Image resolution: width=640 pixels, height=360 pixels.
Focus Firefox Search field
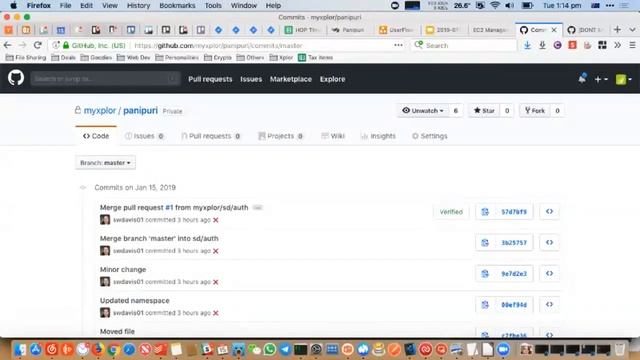(x=464, y=45)
